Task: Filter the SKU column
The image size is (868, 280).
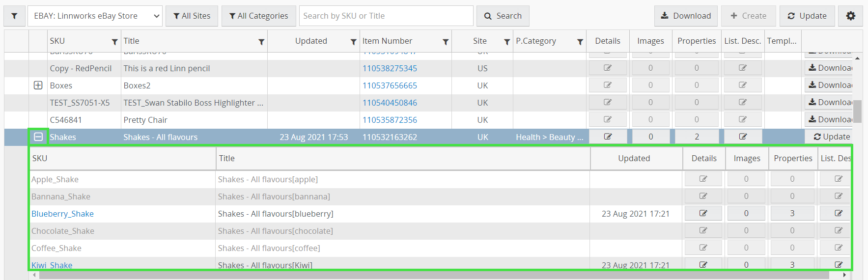Action: click(x=114, y=42)
